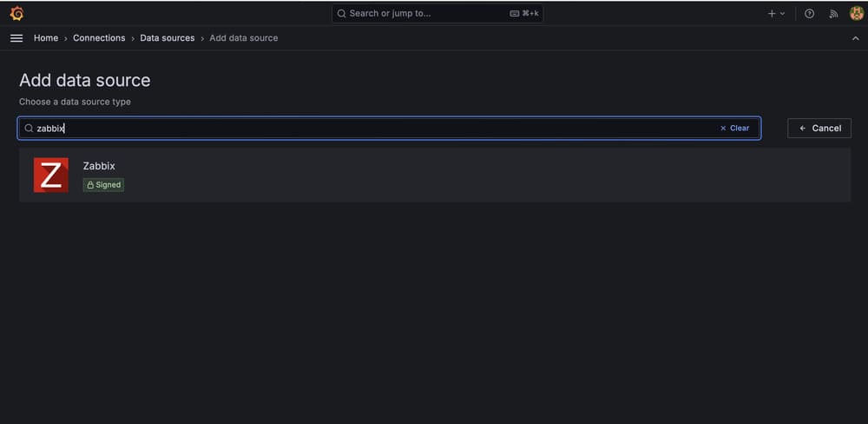This screenshot has width=868, height=424.
Task: Focus the Search or jump to field
Action: (437, 14)
